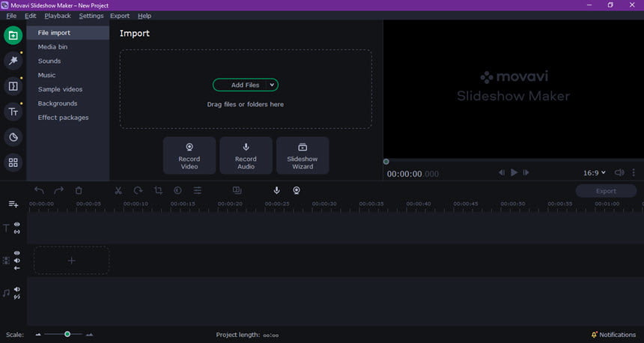Click the Export button above the timeline
The width and height of the screenshot is (644, 343).
tap(607, 191)
